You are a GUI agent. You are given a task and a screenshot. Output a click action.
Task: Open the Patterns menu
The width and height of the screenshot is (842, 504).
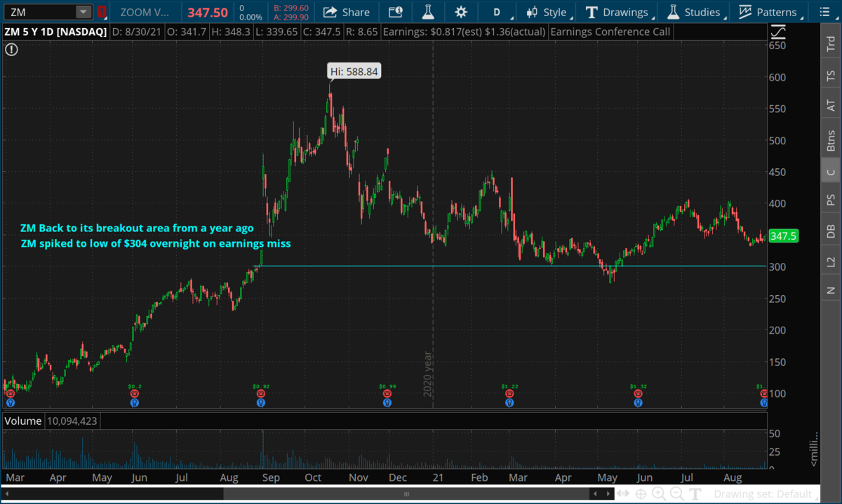click(x=769, y=12)
